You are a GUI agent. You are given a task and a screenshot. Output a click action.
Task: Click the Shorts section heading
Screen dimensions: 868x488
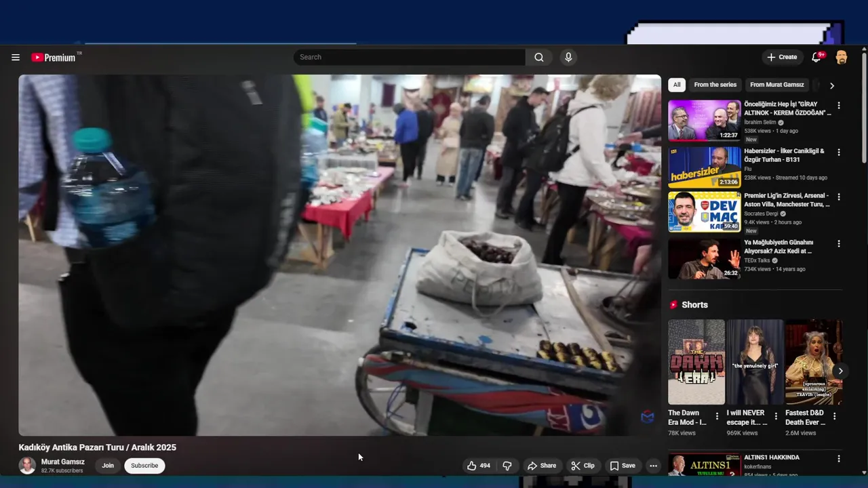(x=694, y=305)
